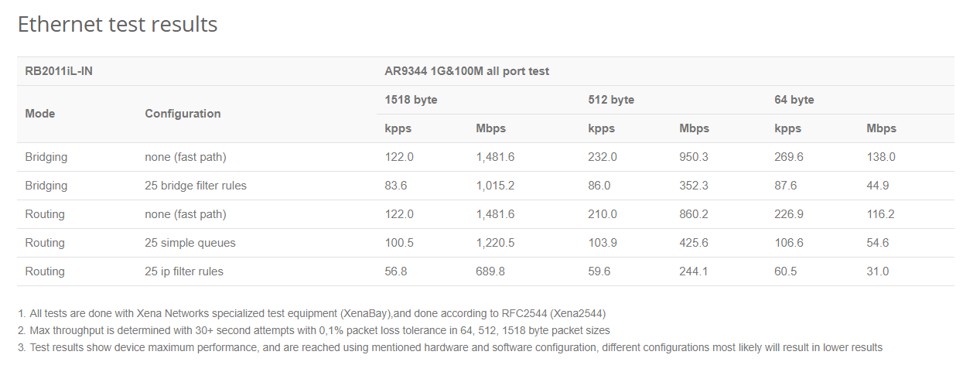980x372 pixels.
Task: Select the RB2011iL-IN model header cell
Action: 60,71
